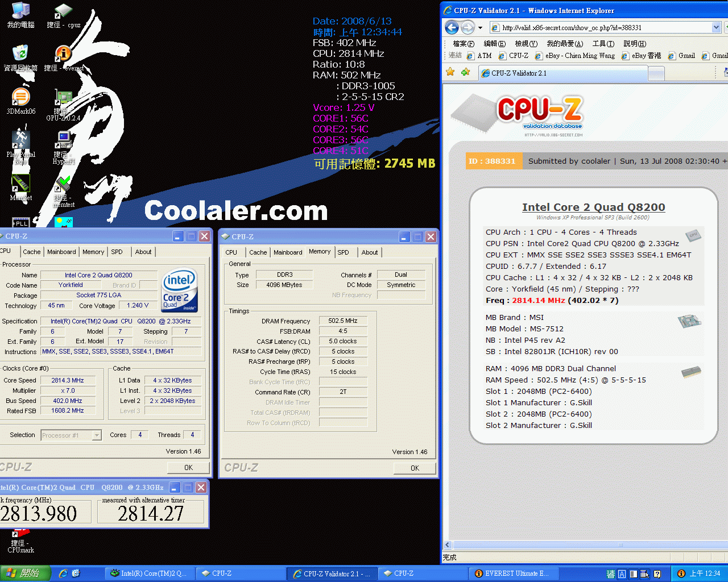Click the system tray clock 上午 12:34
728x582 pixels.
(x=705, y=573)
